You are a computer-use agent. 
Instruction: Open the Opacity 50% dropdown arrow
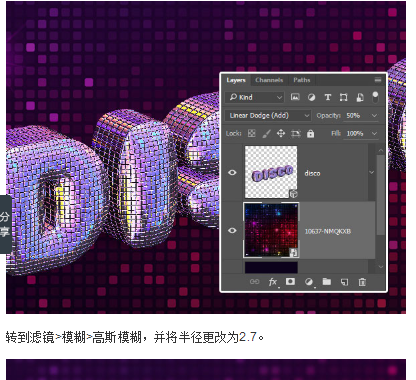pos(374,115)
